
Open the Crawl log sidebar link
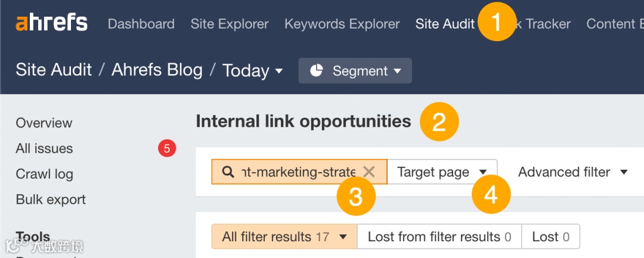tap(45, 174)
